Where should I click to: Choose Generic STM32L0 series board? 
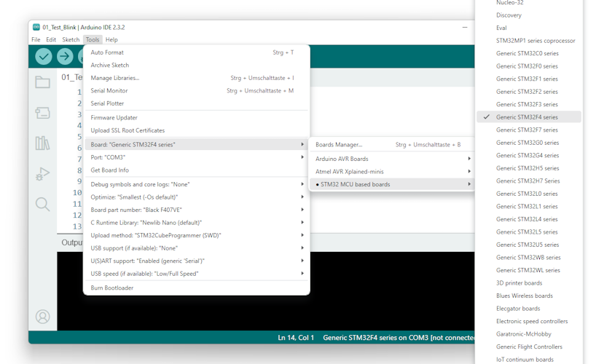pyautogui.click(x=529, y=194)
